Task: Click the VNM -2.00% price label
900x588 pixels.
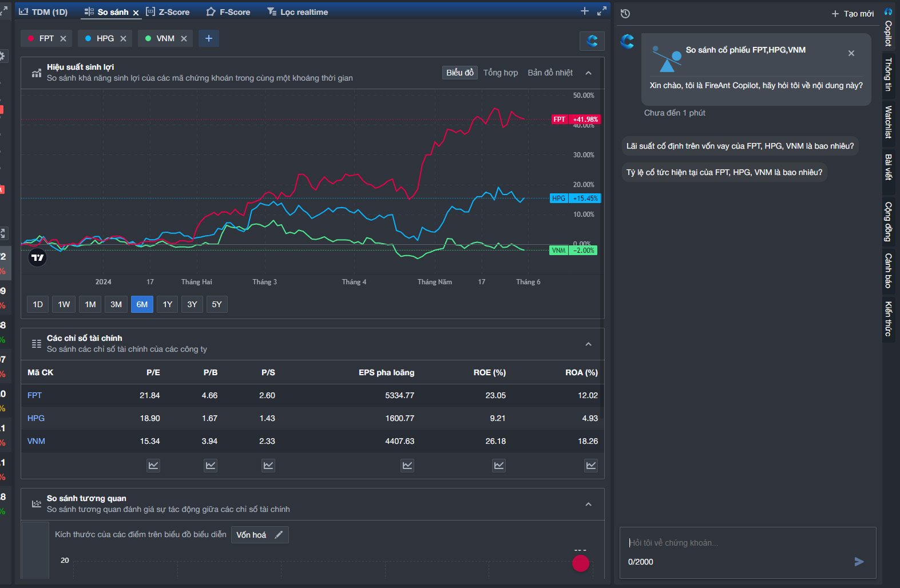Action: [x=573, y=251]
